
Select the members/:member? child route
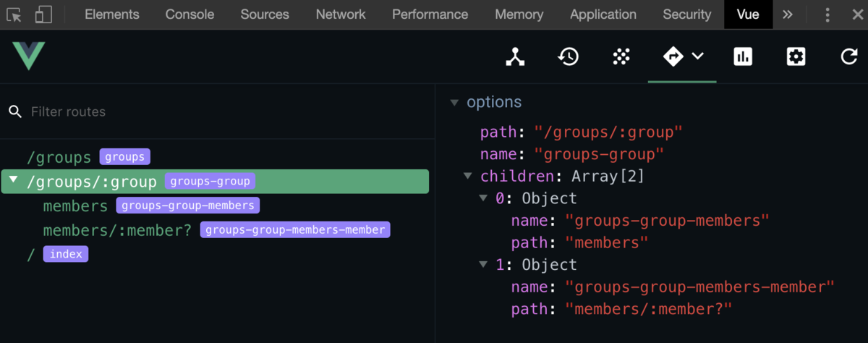point(117,230)
